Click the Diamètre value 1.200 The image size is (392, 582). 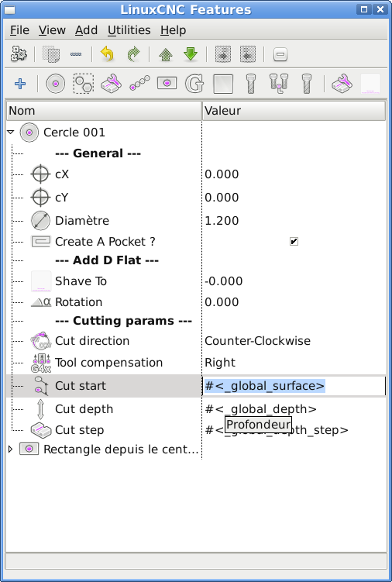(222, 220)
